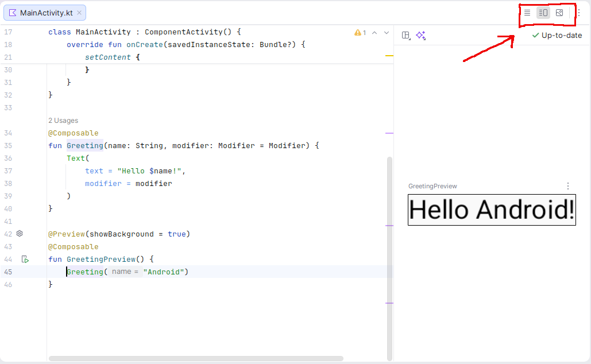
Task: Click the 2 Usages code hint
Action: [x=63, y=121]
